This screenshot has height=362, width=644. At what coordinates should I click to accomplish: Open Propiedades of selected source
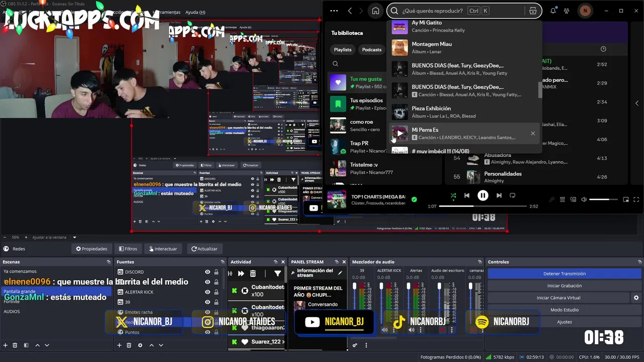pos(91,249)
